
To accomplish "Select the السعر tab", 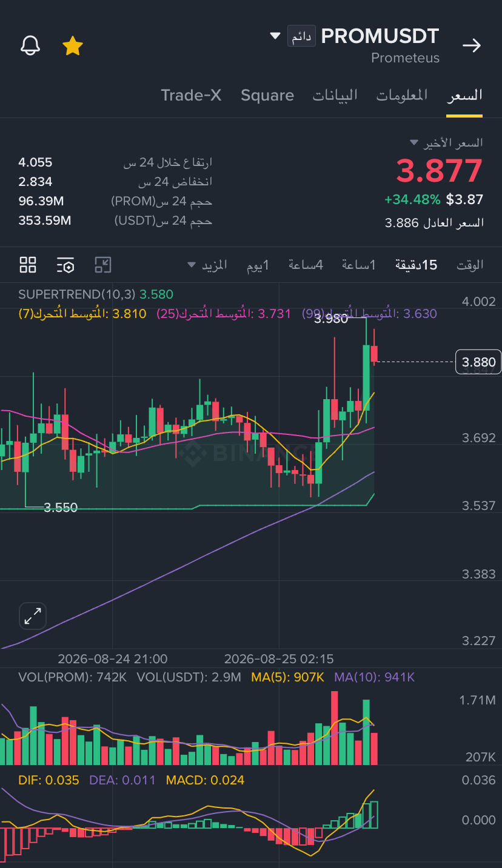I will (465, 95).
